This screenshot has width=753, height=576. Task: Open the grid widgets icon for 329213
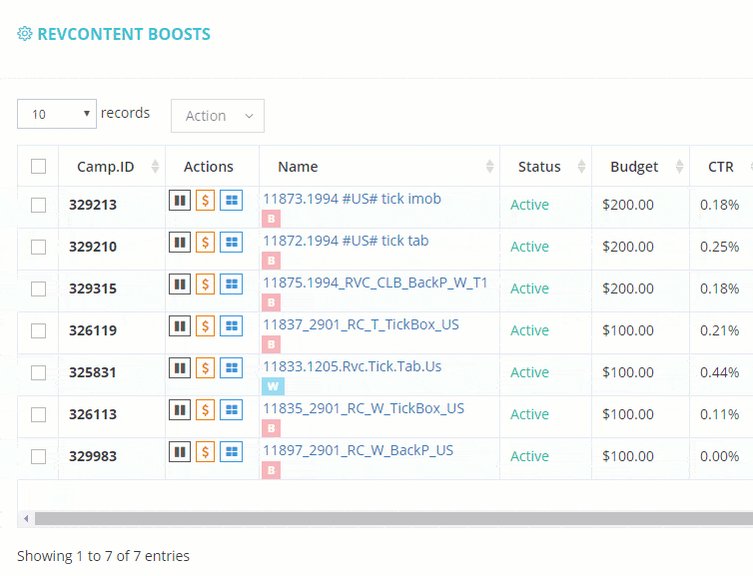click(x=231, y=200)
